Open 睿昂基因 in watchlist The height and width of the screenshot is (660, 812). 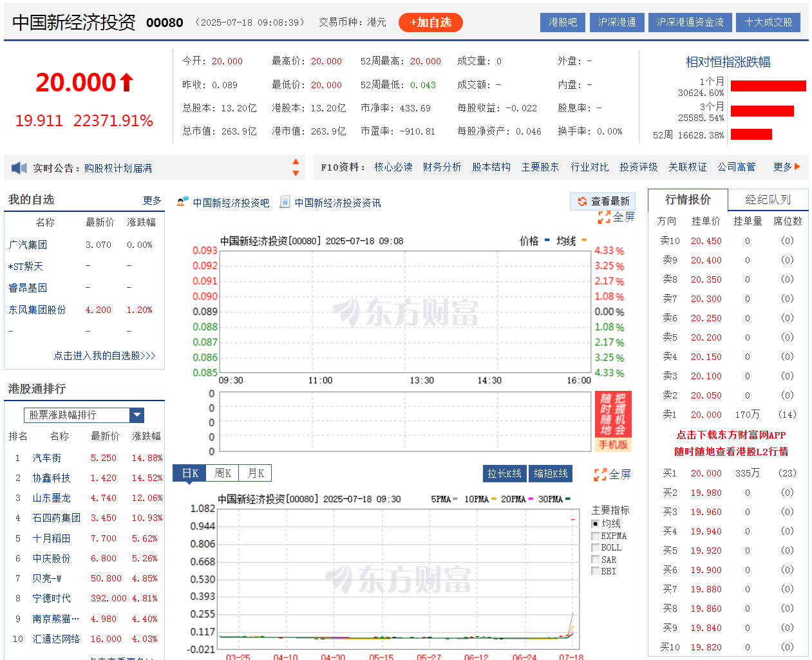[28, 288]
